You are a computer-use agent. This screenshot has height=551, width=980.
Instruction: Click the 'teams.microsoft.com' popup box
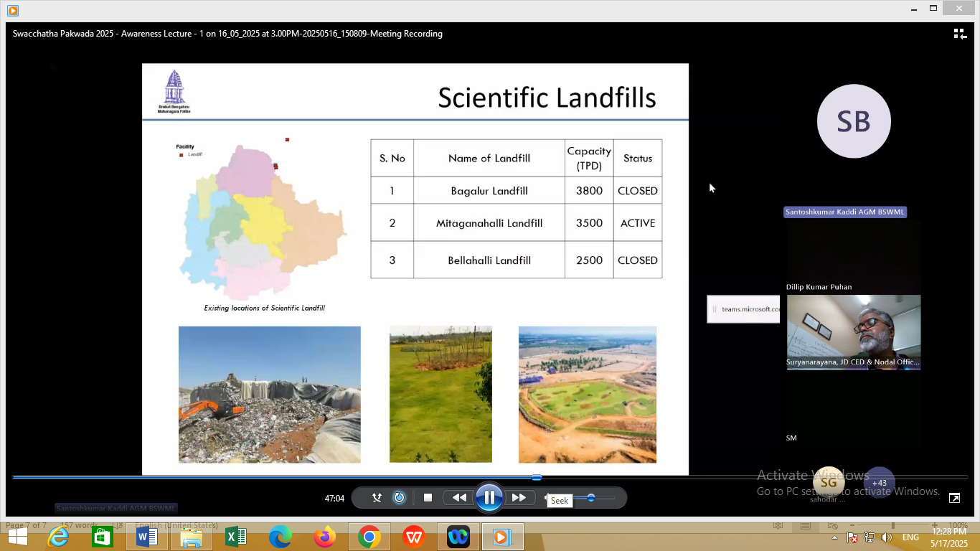743,309
